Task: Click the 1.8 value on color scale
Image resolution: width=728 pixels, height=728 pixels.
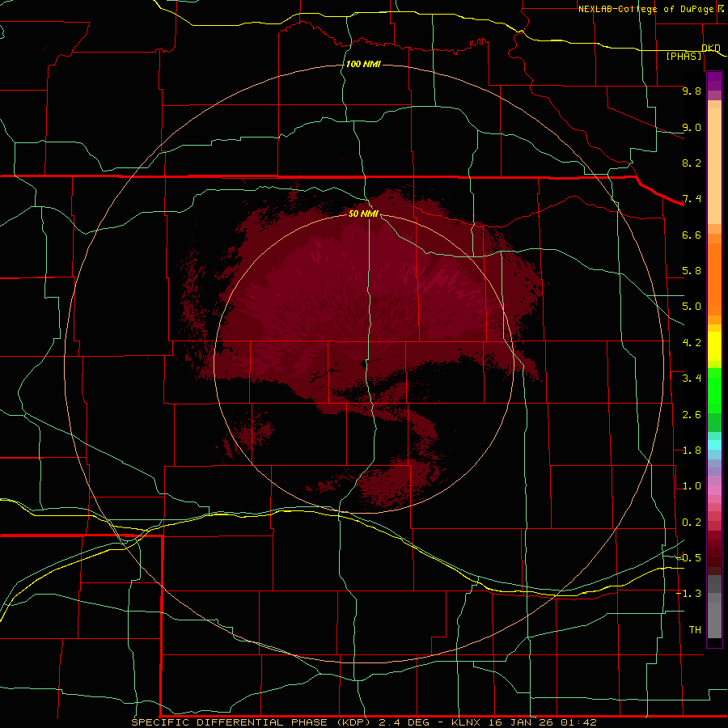Action: point(692,451)
